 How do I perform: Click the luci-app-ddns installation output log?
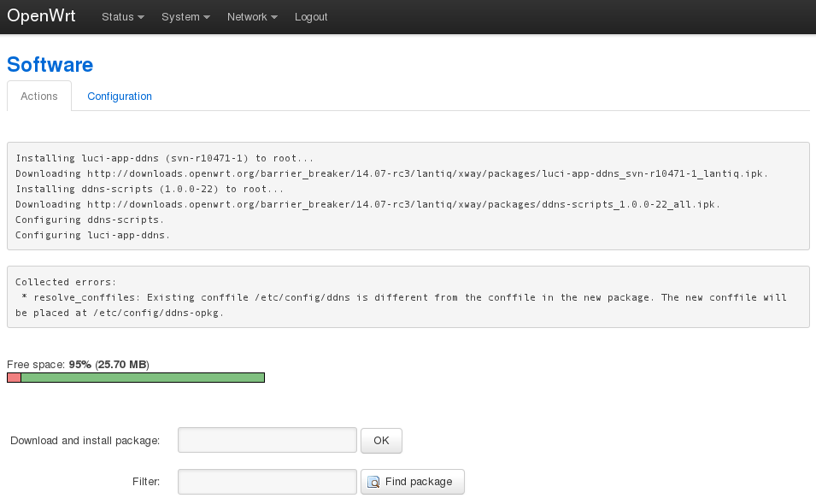[408, 196]
